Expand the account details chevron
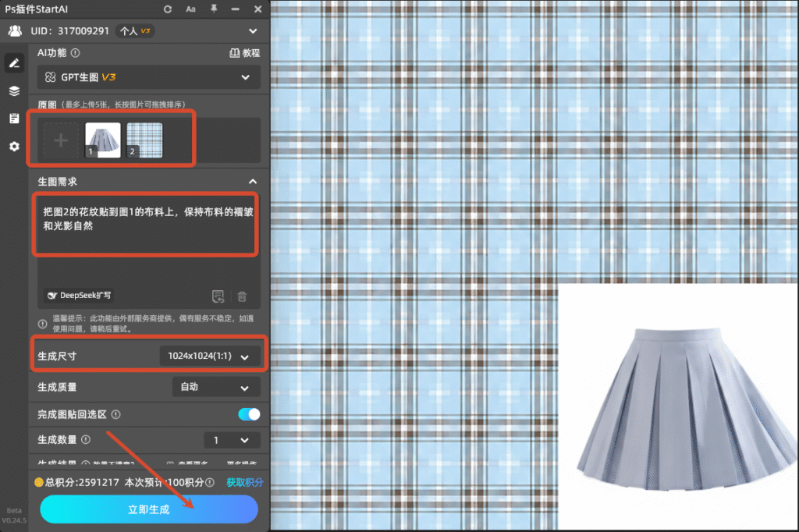The height and width of the screenshot is (532, 799). point(253,31)
